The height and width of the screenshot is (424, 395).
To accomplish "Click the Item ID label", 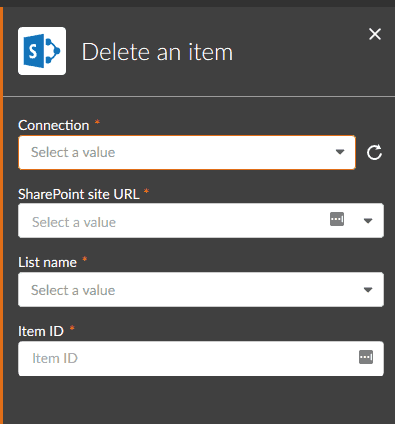I will [41, 331].
